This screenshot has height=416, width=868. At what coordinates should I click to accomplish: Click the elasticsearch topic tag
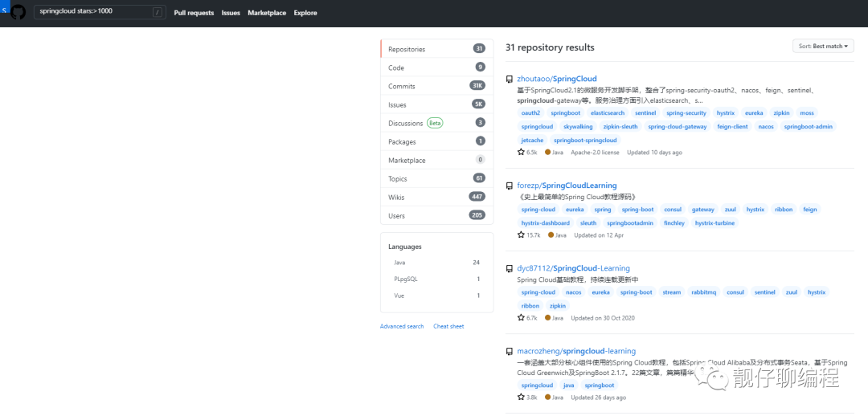(x=608, y=113)
